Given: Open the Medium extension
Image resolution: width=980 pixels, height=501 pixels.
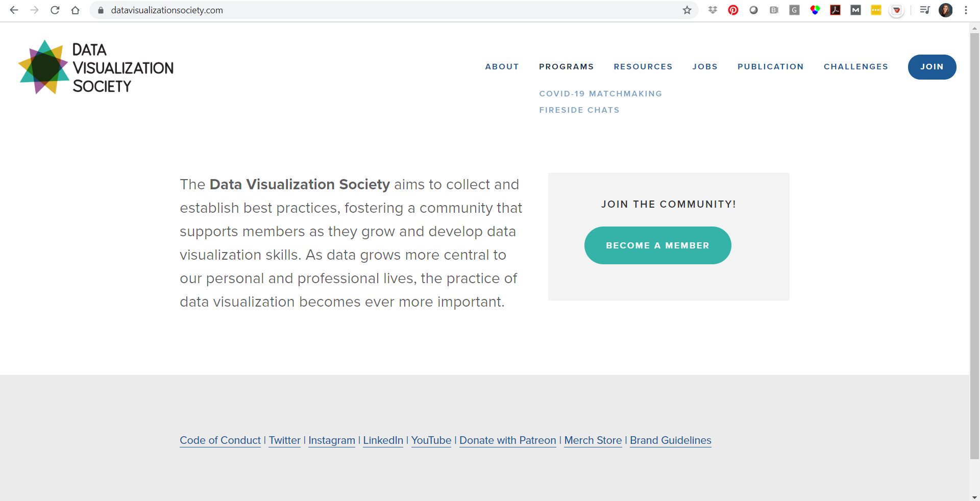Looking at the screenshot, I should point(856,10).
